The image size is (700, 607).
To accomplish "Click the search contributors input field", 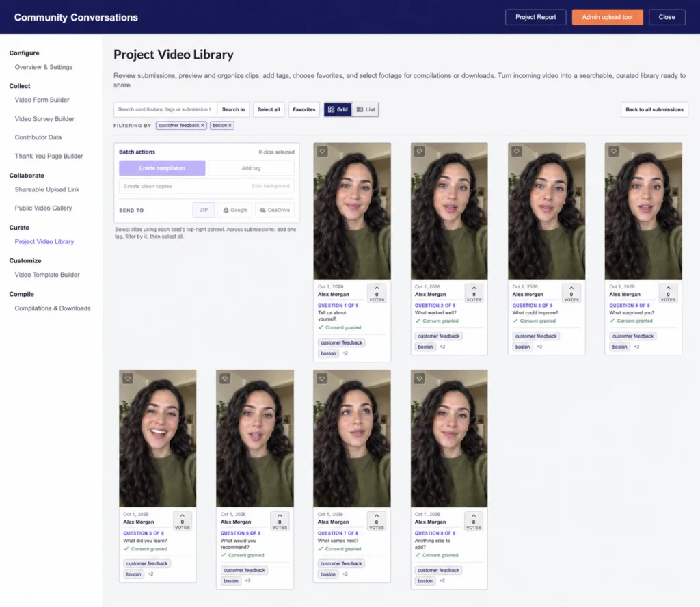I will point(165,109).
